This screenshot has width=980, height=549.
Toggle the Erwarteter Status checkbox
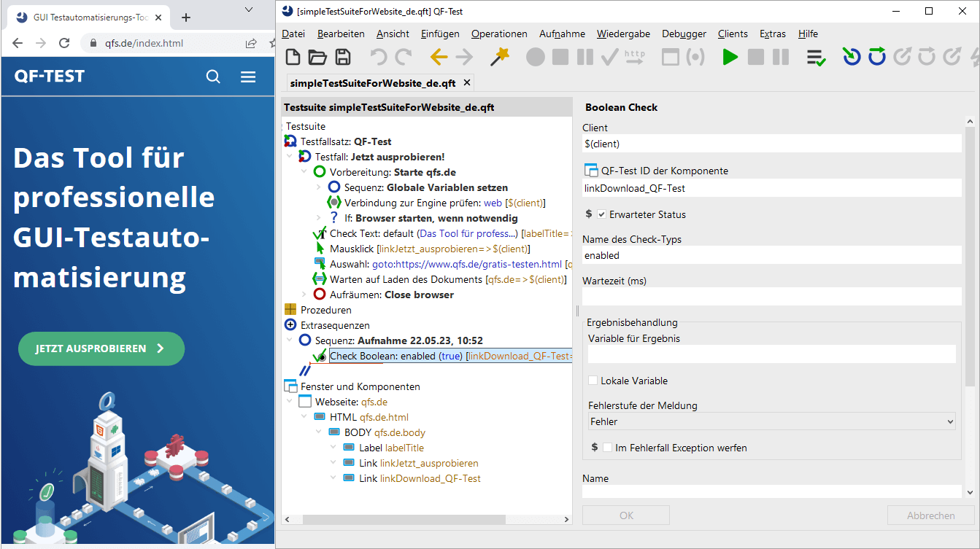602,214
